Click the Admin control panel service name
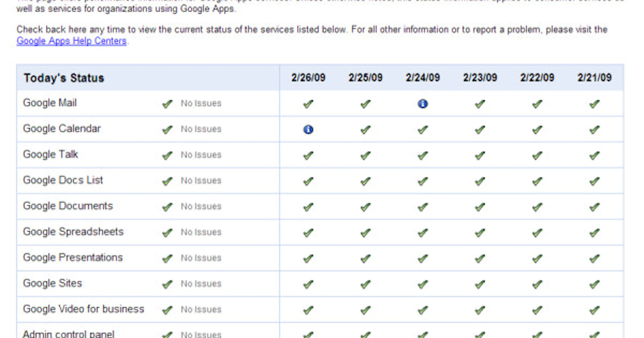 [x=69, y=334]
